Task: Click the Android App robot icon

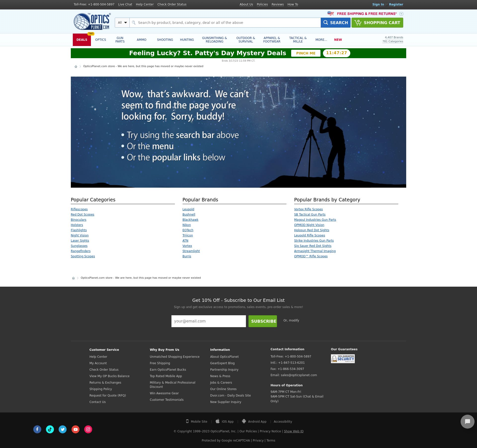Action: coord(244,421)
